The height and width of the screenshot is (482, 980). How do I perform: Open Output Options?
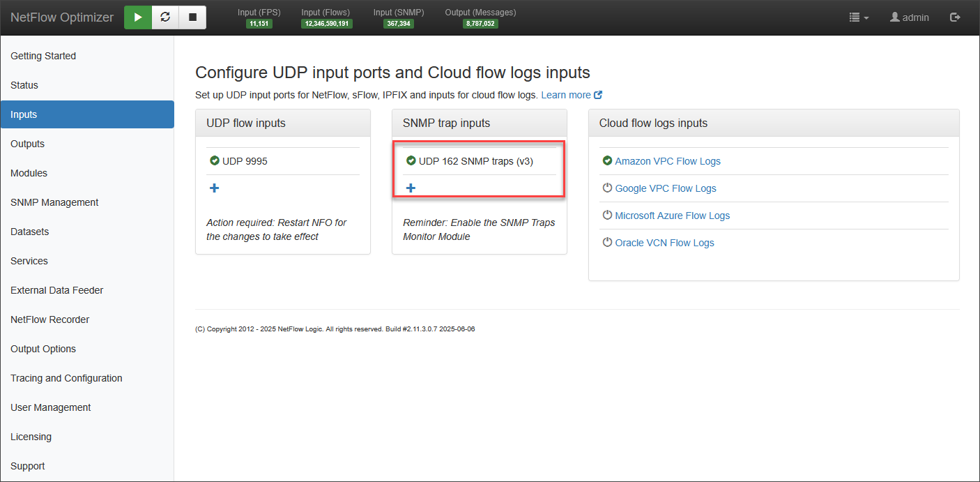tap(87, 349)
